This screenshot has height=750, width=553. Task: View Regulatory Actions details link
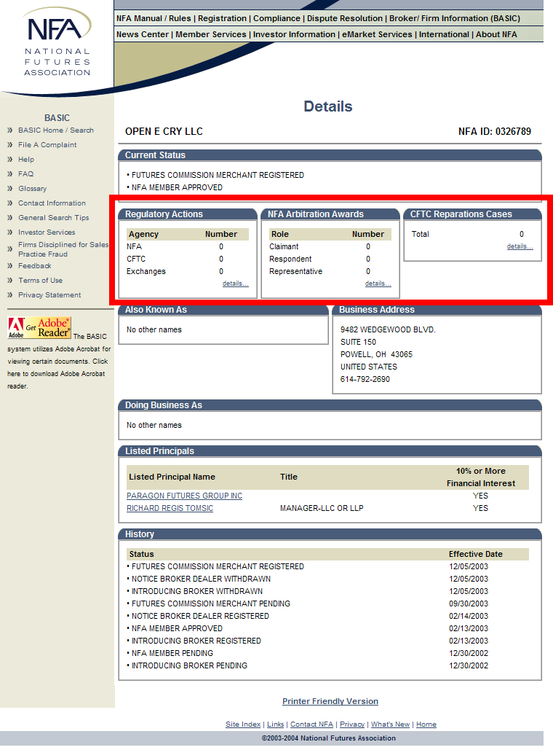pyautogui.click(x=235, y=284)
